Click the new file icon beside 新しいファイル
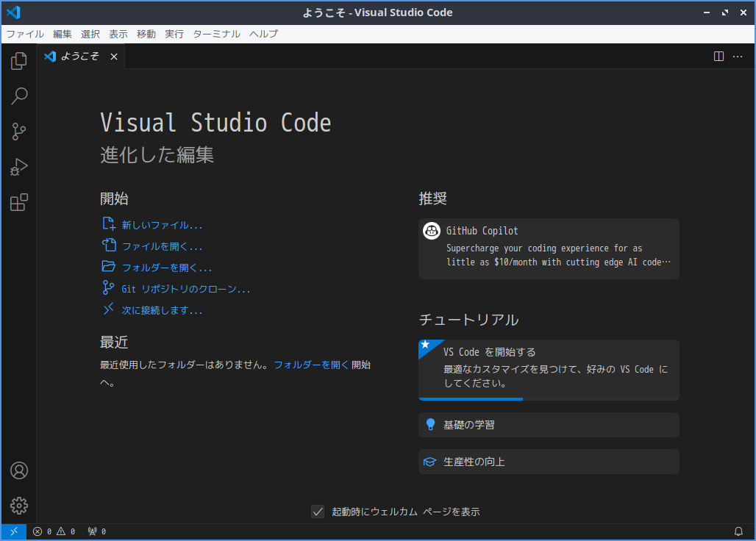 coord(109,223)
